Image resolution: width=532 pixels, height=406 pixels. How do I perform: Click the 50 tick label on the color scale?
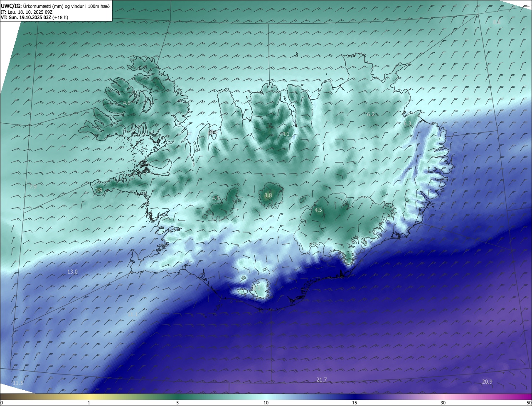(x=529, y=403)
